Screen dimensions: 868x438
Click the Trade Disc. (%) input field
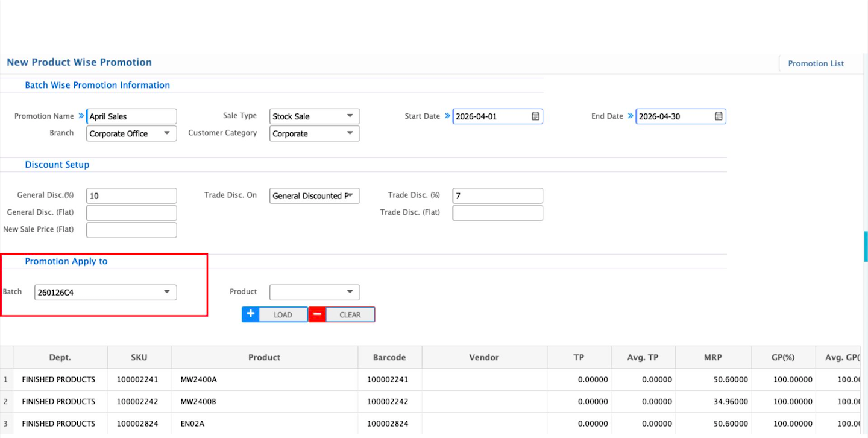point(497,196)
